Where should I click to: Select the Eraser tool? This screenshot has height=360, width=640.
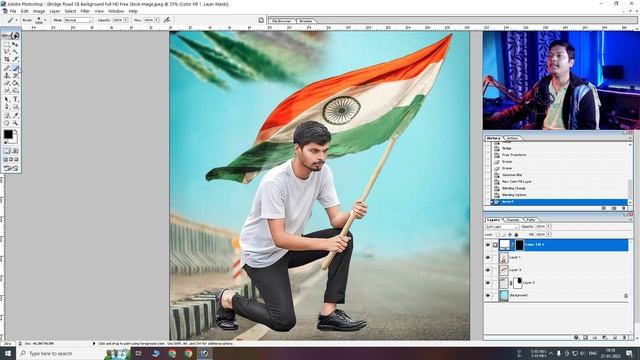coord(7,83)
